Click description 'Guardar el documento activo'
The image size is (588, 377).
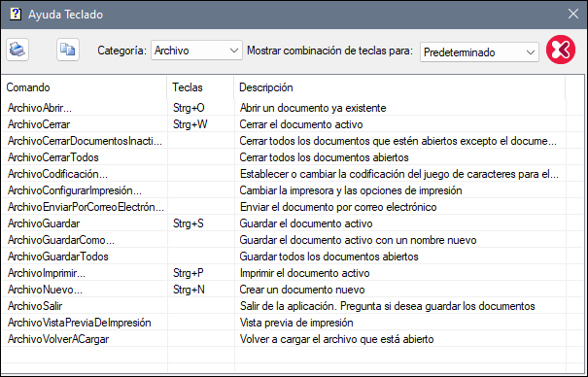[306, 223]
